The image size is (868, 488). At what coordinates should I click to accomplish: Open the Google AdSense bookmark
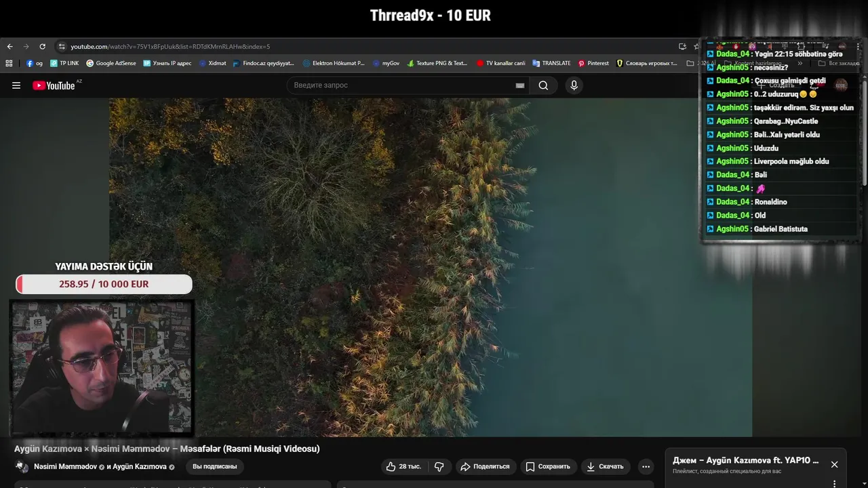click(111, 63)
